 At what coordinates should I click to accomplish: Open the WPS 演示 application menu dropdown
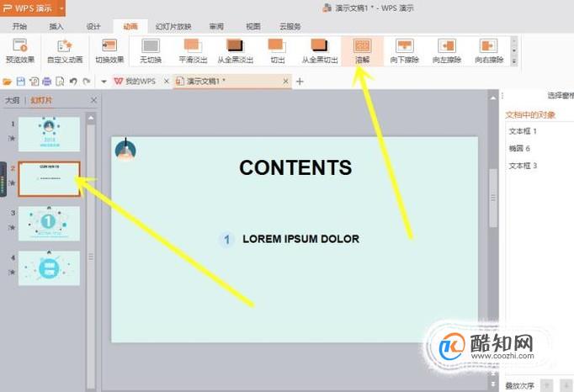61,8
